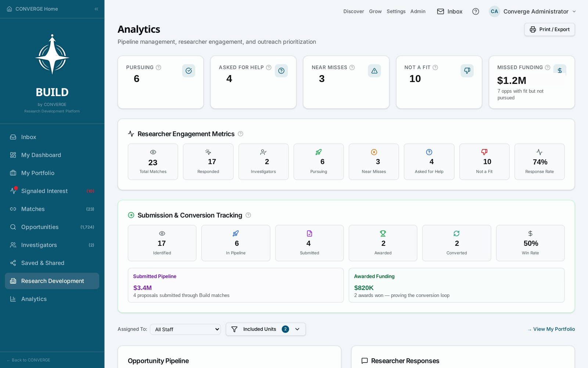Open Signaled Interest in the sidebar
Image resolution: width=588 pixels, height=368 pixels.
52,191
